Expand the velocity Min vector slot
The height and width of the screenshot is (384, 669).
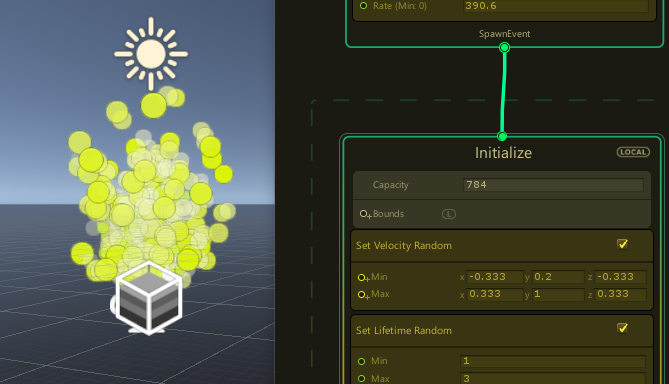[x=363, y=278]
